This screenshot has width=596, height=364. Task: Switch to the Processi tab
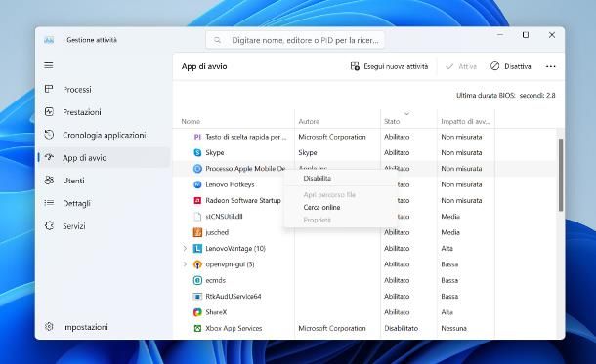pyautogui.click(x=104, y=89)
